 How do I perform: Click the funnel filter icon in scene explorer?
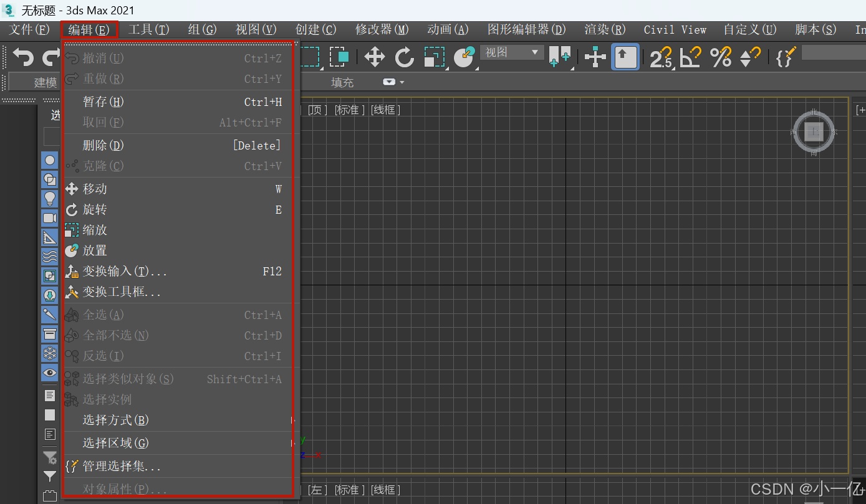click(x=50, y=477)
